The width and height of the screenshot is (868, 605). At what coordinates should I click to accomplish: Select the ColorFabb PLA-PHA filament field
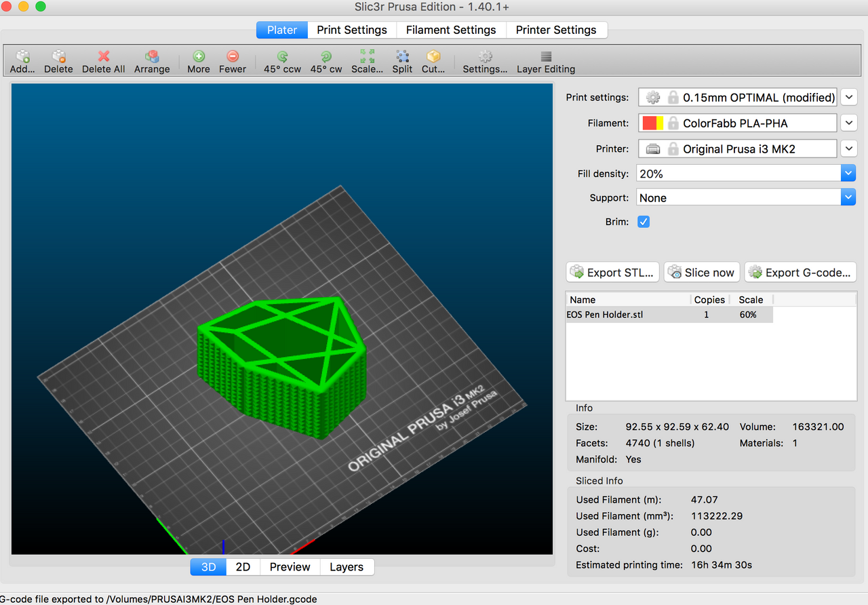point(737,123)
